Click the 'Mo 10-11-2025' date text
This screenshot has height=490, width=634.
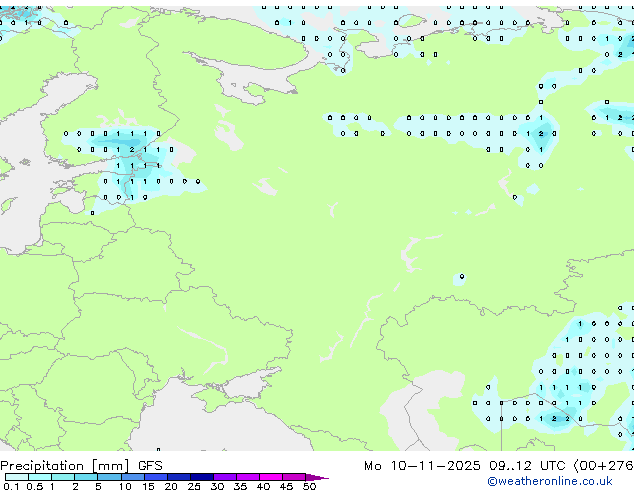click(x=422, y=466)
